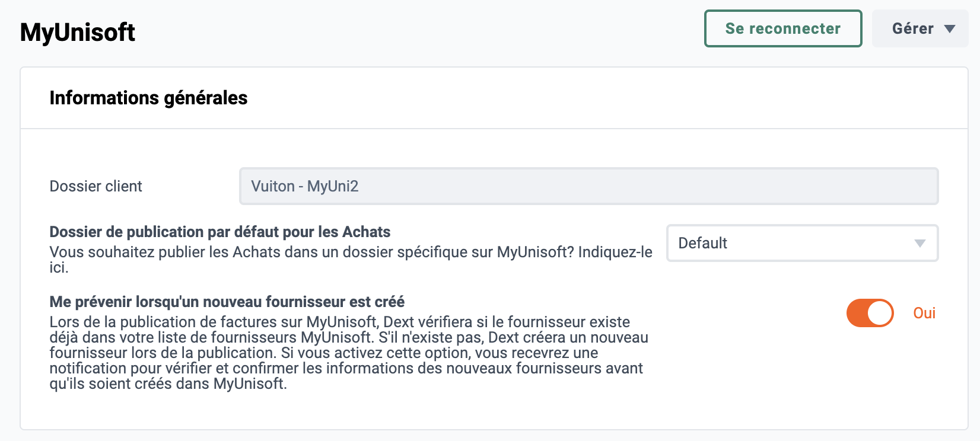Viewport: 980px width, 441px height.
Task: Click the Informations générales panel header bar
Action: [494, 98]
